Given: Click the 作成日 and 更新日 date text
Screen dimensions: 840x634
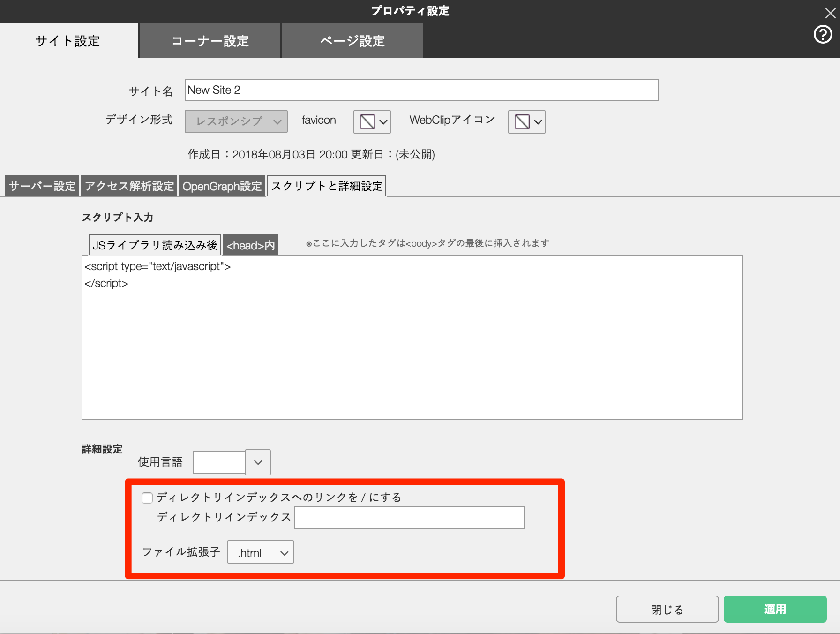Looking at the screenshot, I should 311,154.
